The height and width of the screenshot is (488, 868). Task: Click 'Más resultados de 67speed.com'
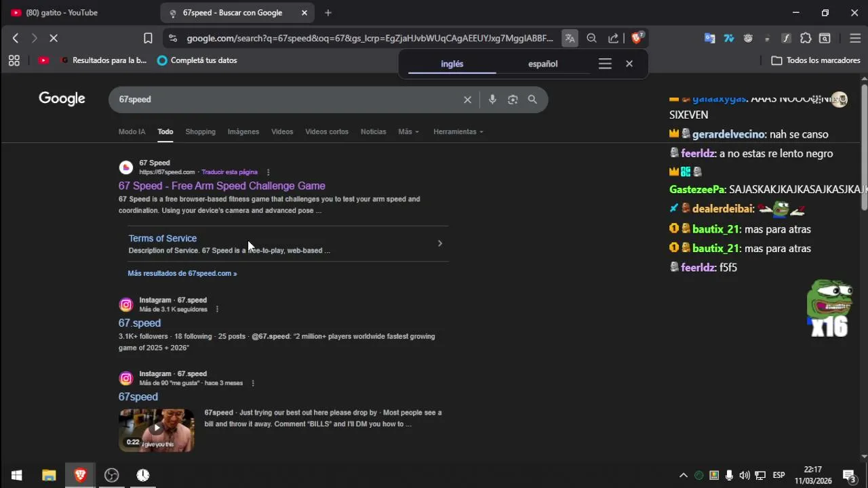[182, 273]
